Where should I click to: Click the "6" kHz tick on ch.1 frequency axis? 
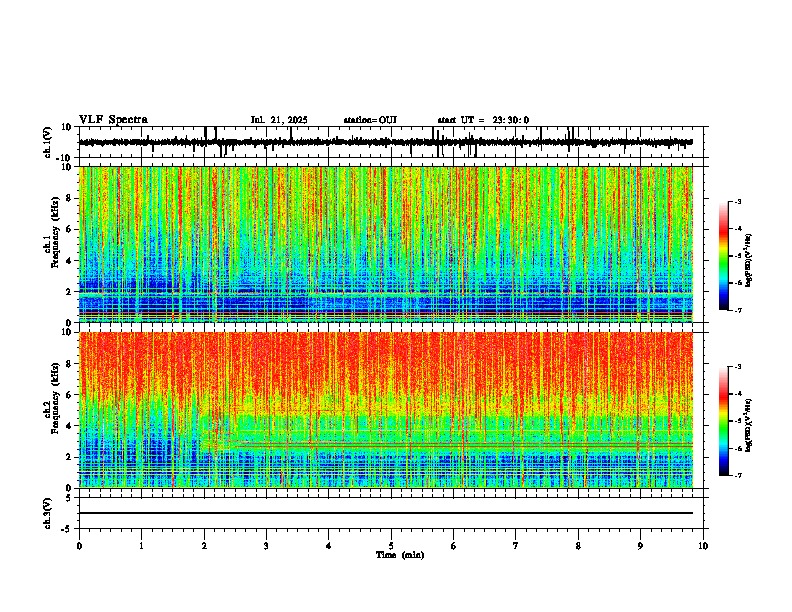[x=69, y=229]
